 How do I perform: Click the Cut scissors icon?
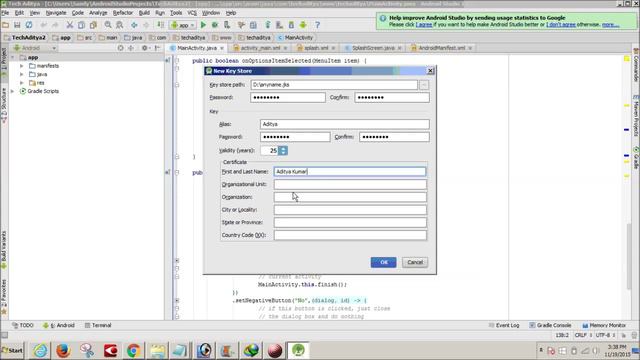coord(70,25)
